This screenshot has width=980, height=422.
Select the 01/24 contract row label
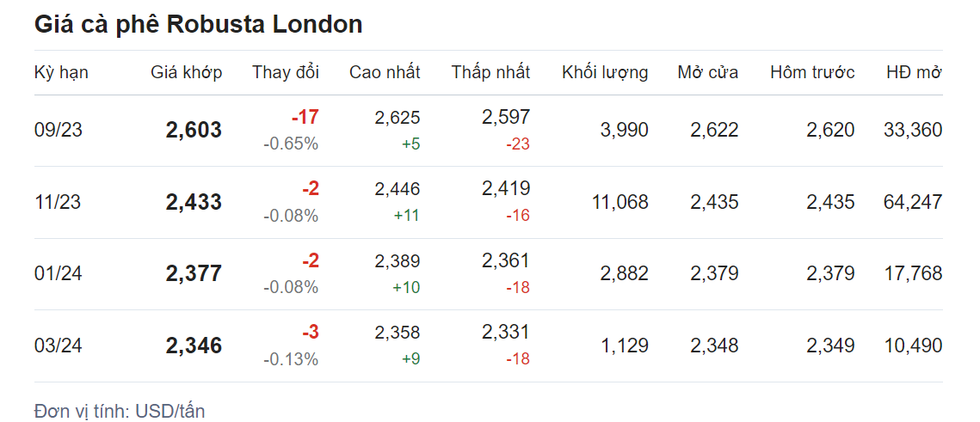[58, 274]
